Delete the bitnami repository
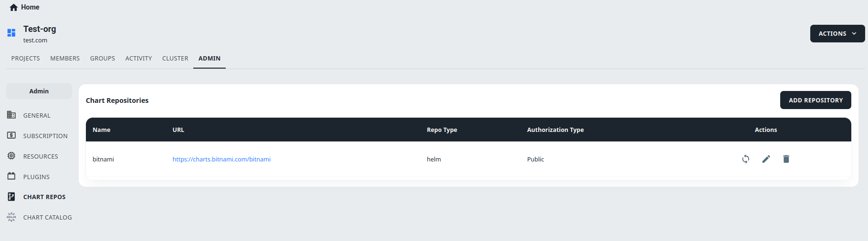The height and width of the screenshot is (241, 868). pyautogui.click(x=786, y=159)
